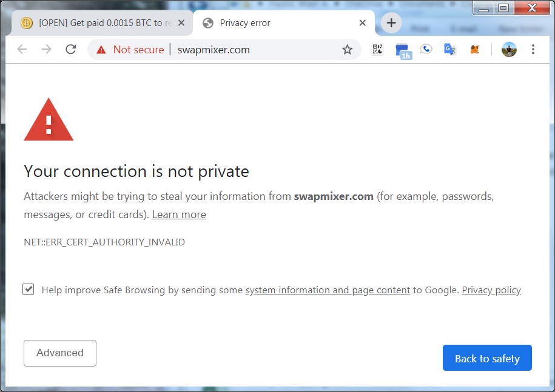
Task: Click the Back to safety button
Action: click(x=487, y=357)
